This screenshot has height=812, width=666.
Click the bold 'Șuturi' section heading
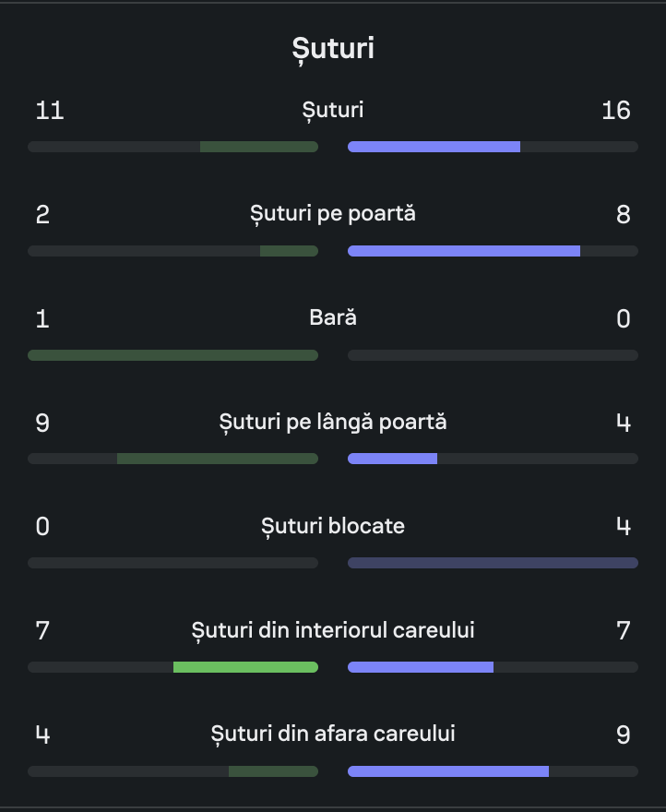tap(333, 48)
